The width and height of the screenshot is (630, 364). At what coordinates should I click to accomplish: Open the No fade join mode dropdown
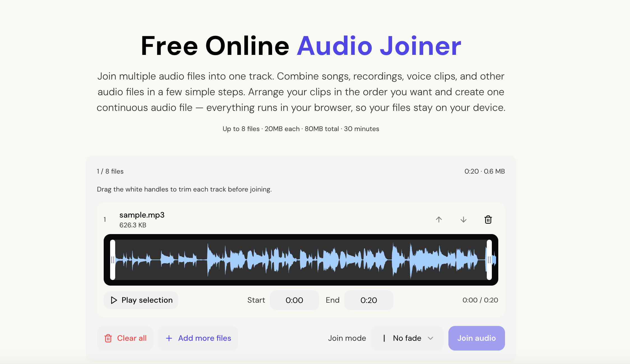(x=407, y=338)
